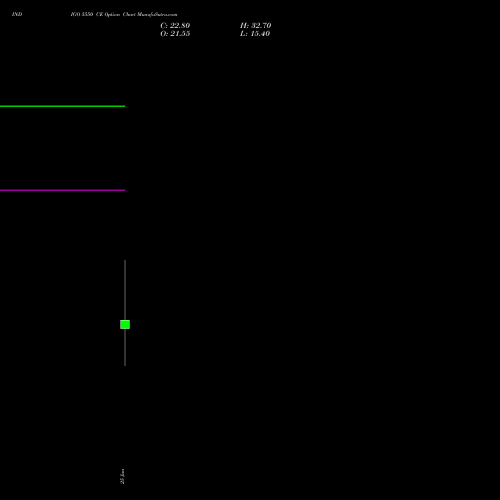Click the chart title ending in Options Chart
This screenshot has height=500, width=500.
tap(124, 14)
